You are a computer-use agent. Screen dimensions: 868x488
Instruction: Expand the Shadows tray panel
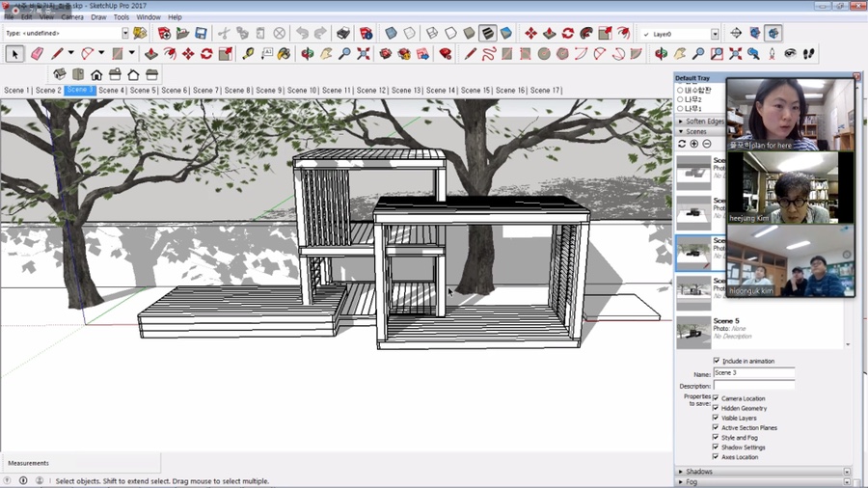coord(699,472)
